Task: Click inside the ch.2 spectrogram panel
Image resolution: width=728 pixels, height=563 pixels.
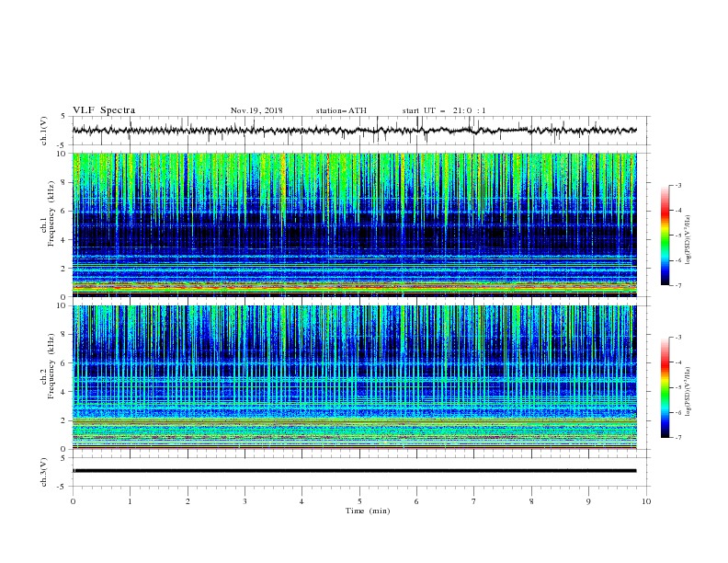Action: 354,377
